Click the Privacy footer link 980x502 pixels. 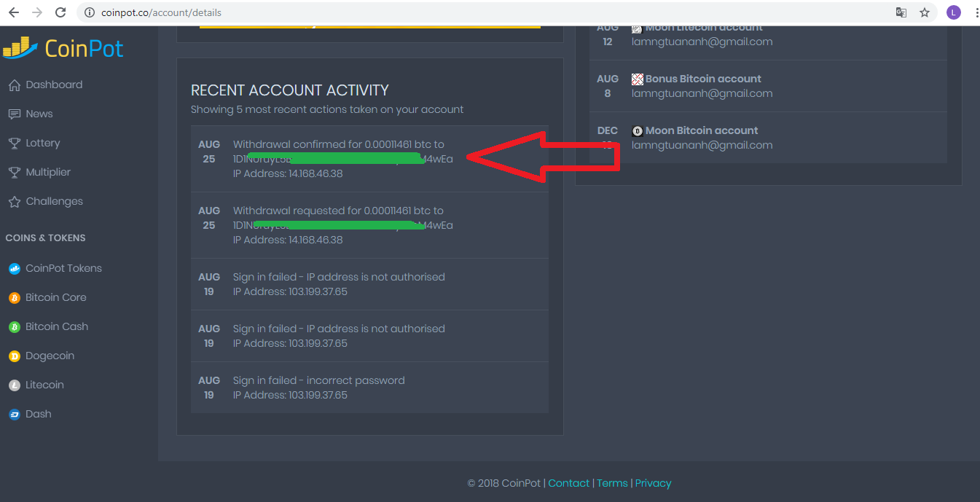653,483
